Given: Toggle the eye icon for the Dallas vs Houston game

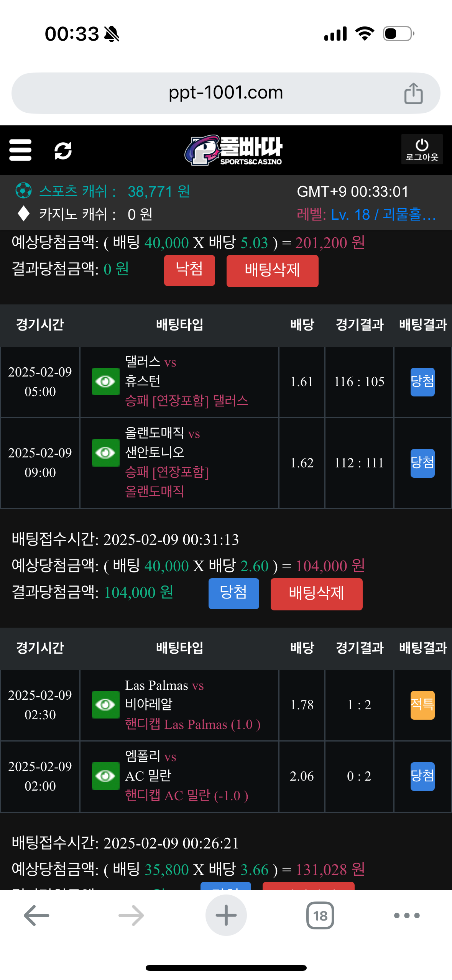Looking at the screenshot, I should pos(105,381).
